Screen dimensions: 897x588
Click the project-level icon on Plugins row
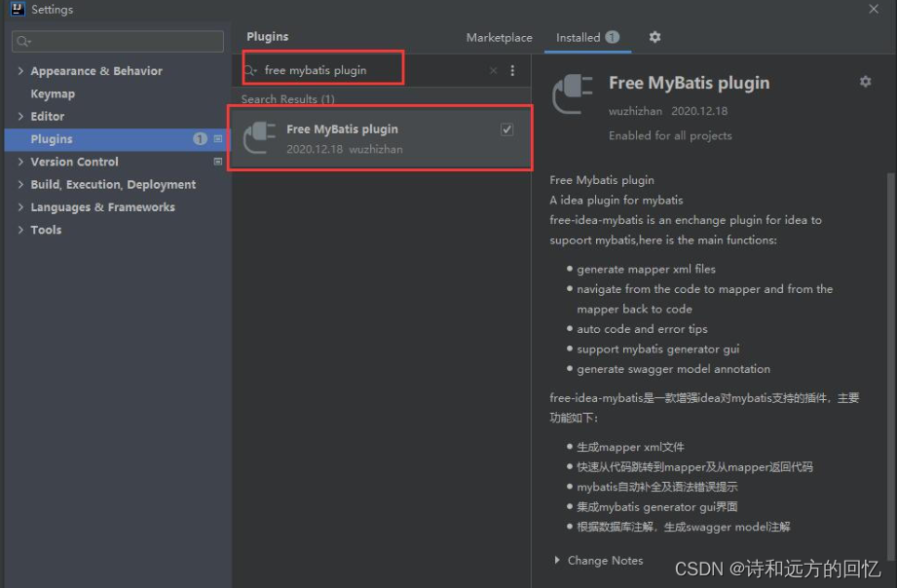pos(218,139)
